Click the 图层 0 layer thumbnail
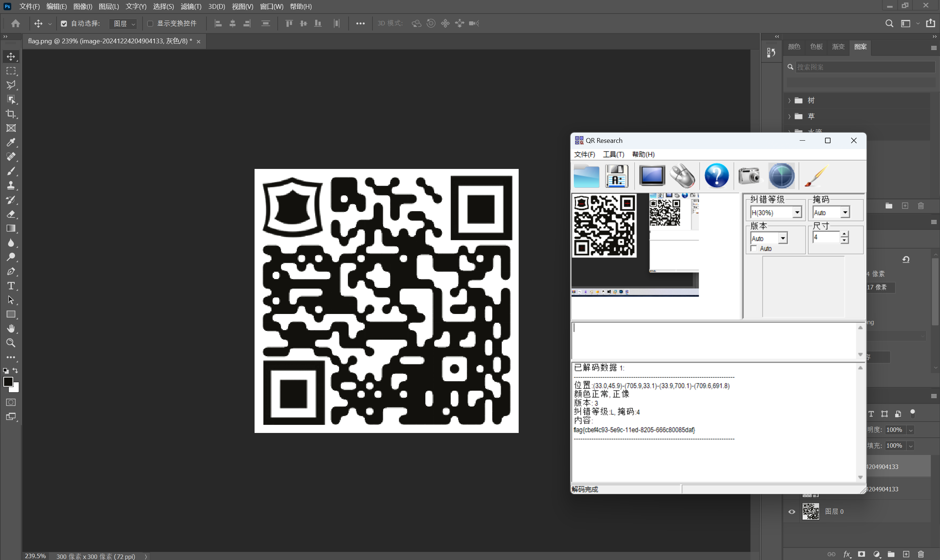Image resolution: width=940 pixels, height=560 pixels. click(x=811, y=512)
